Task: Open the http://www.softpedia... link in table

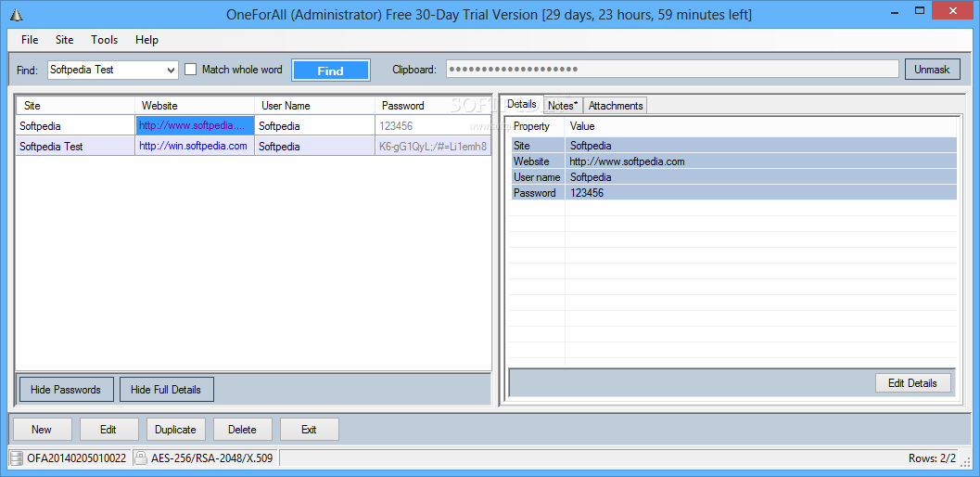Action: coord(193,125)
